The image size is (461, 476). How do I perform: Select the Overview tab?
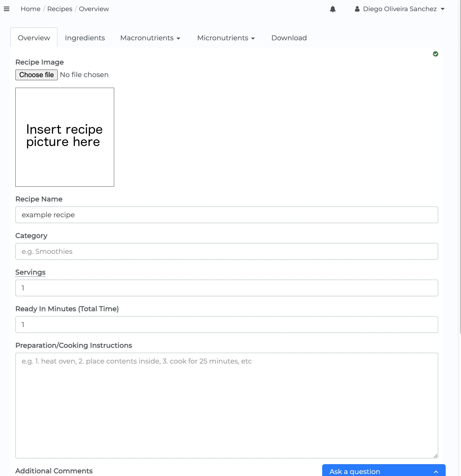pos(34,38)
